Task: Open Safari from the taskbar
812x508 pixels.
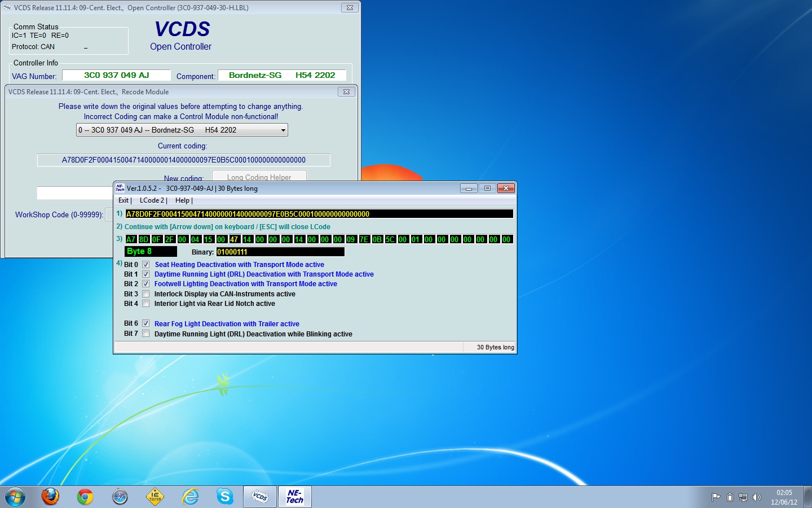Action: coord(120,497)
